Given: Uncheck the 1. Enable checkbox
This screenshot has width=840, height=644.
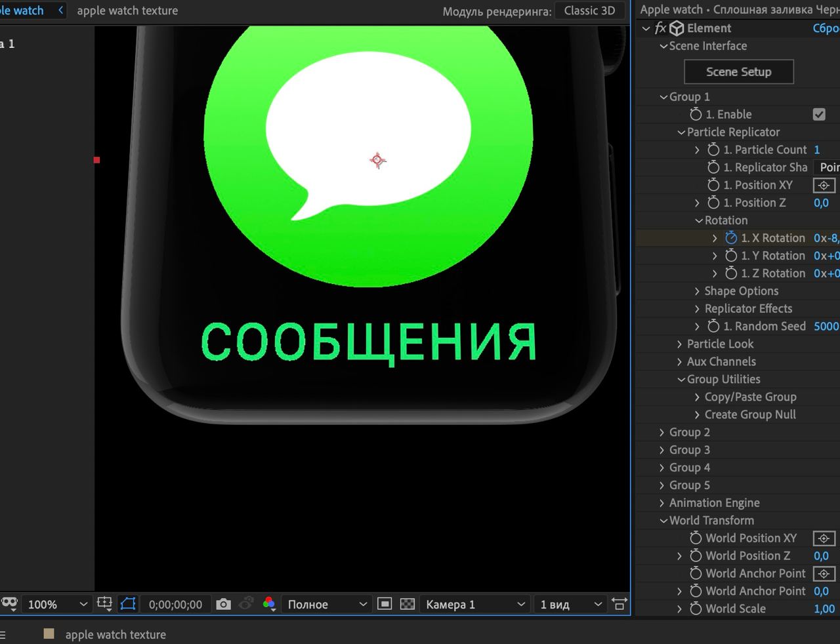Looking at the screenshot, I should [x=819, y=114].
